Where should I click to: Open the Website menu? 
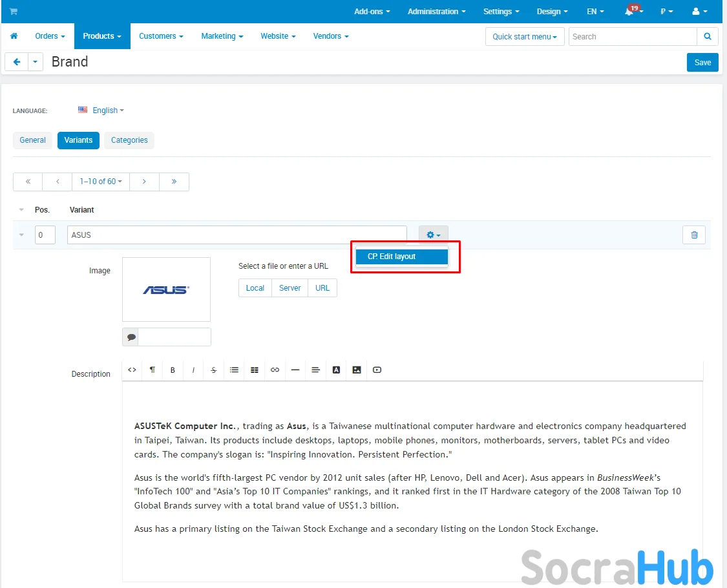click(x=278, y=36)
